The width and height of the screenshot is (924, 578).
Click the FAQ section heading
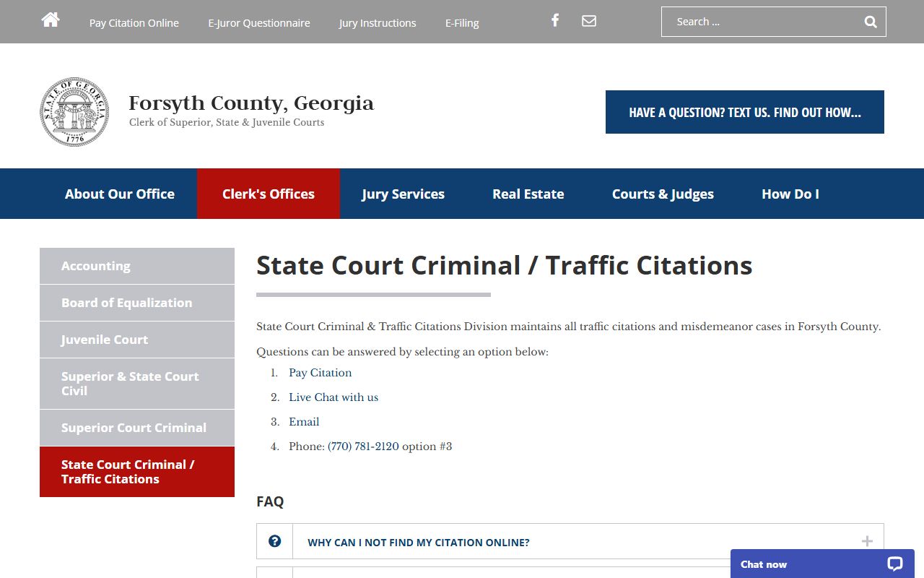[x=270, y=501]
